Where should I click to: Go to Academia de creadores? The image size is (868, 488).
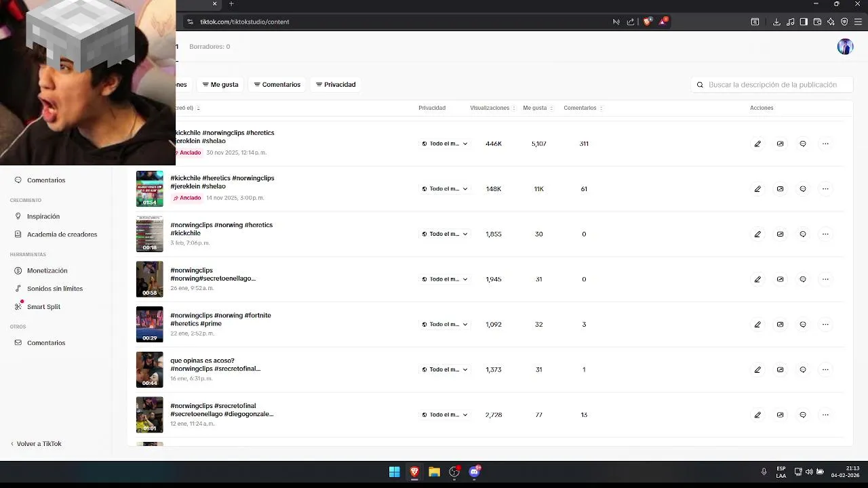(62, 235)
